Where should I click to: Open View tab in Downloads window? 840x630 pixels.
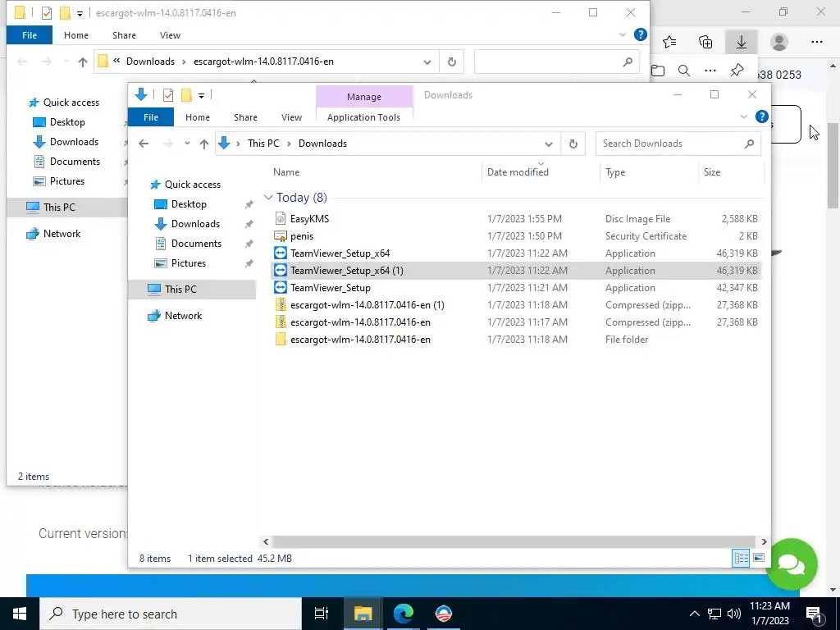pos(291,116)
